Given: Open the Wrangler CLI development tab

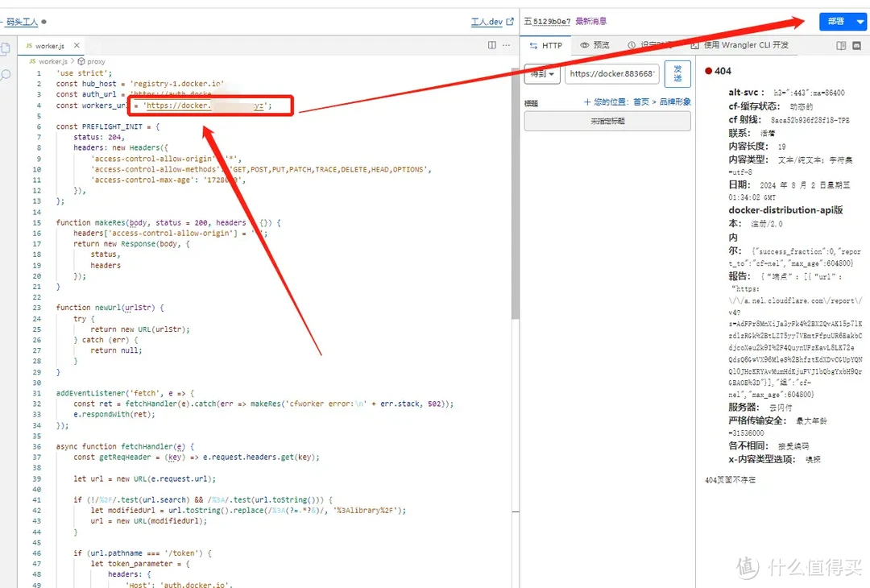Looking at the screenshot, I should click(739, 46).
